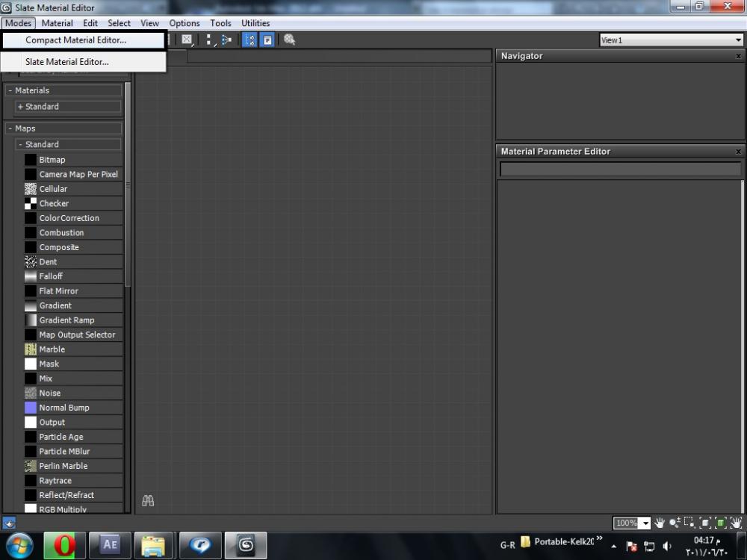
Task: Toggle the Material/Map Browser toolbar button
Action: [x=249, y=40]
